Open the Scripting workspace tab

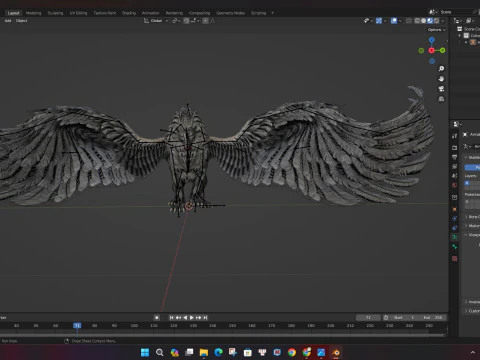pos(258,13)
